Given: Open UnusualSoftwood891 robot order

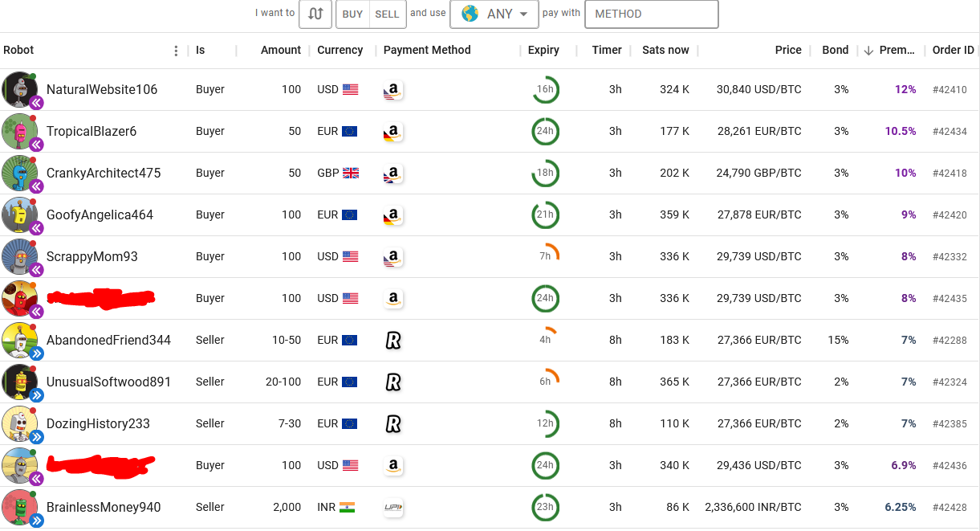Looking at the screenshot, I should [x=108, y=382].
